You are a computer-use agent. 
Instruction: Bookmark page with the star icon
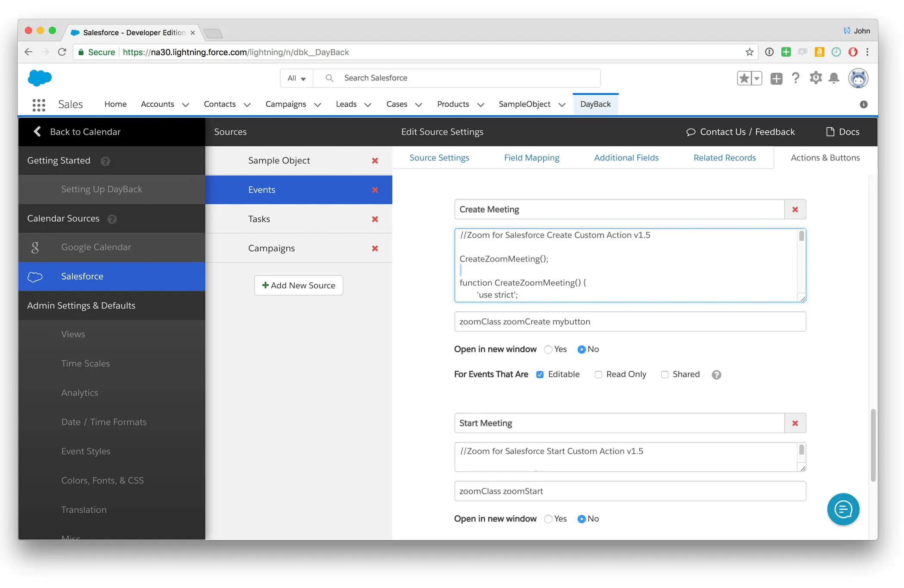point(749,52)
